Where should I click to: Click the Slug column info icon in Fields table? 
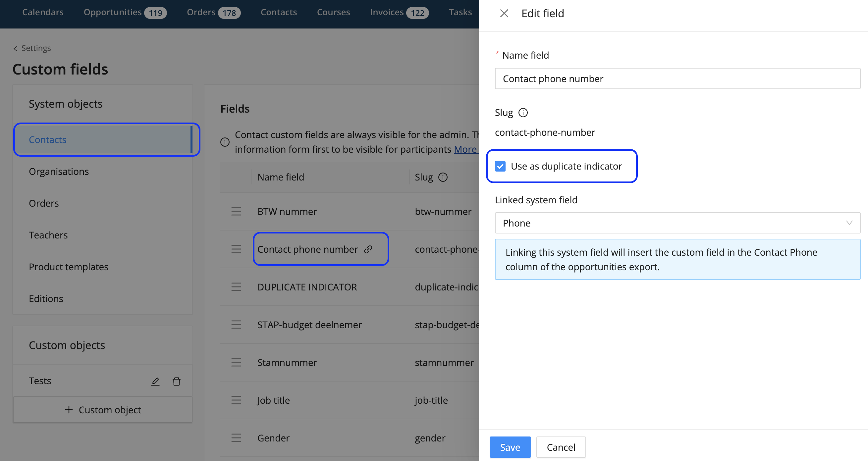pyautogui.click(x=443, y=177)
